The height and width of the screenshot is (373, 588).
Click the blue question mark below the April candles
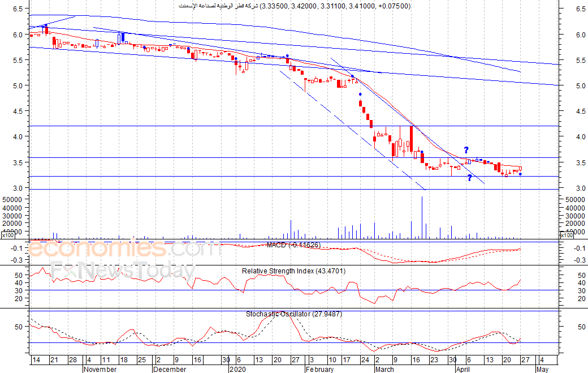pyautogui.click(x=469, y=178)
